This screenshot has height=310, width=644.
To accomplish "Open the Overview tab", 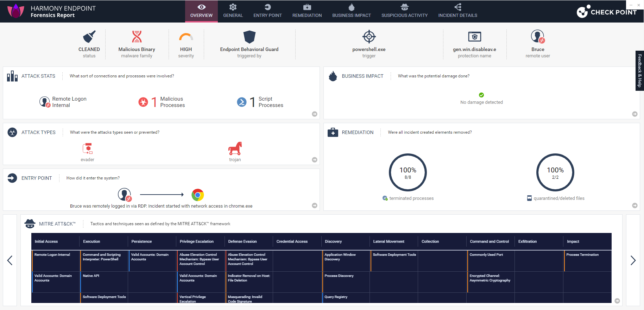I will (x=201, y=11).
